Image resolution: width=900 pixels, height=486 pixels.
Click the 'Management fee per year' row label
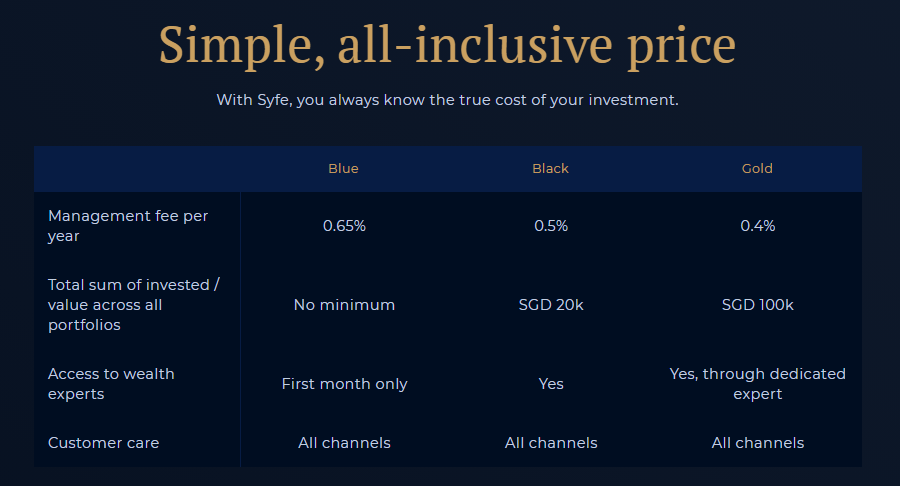pyautogui.click(x=128, y=226)
